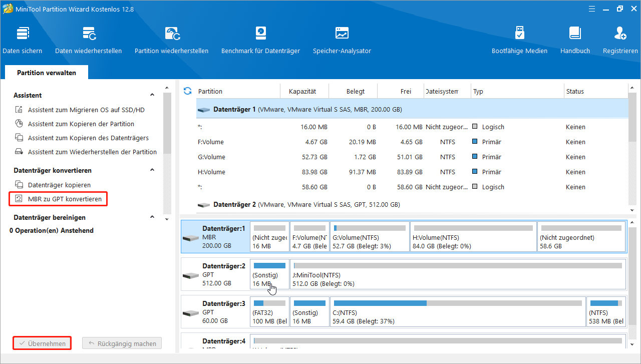Select Disk 1 16 MB unallocated block
The image size is (641, 364).
coord(270,237)
